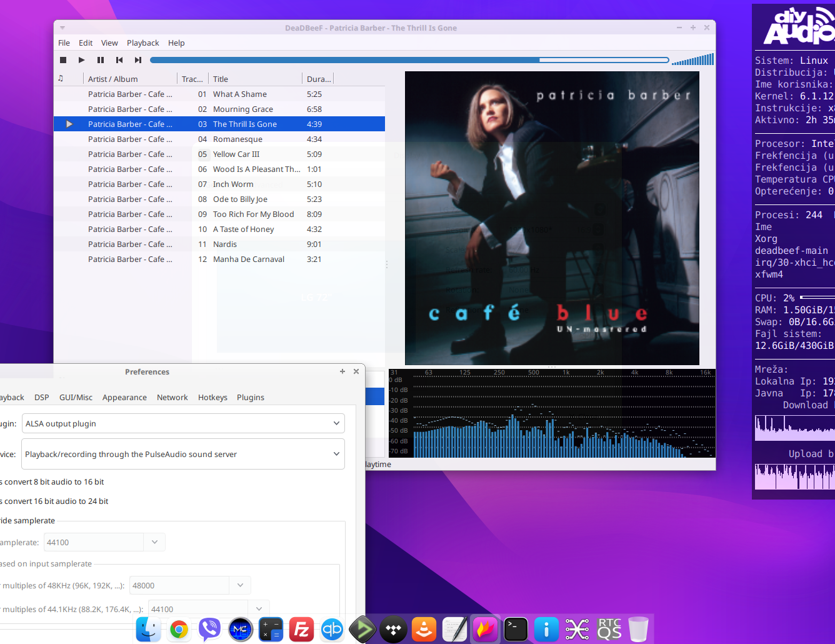The image size is (835, 644).
Task: Open the window menu arrow in DeaDBeeF titlebar
Action: (62, 28)
